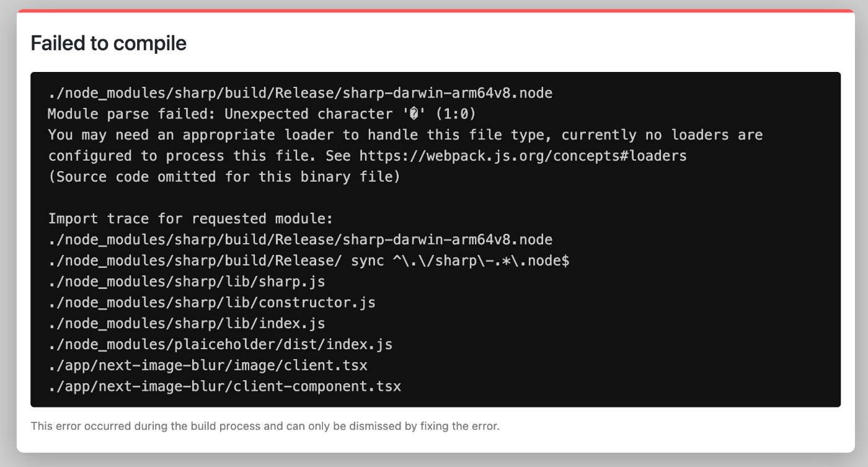The width and height of the screenshot is (868, 467).
Task: Click the 'You may need an appropriate loader' line
Action: [405, 135]
